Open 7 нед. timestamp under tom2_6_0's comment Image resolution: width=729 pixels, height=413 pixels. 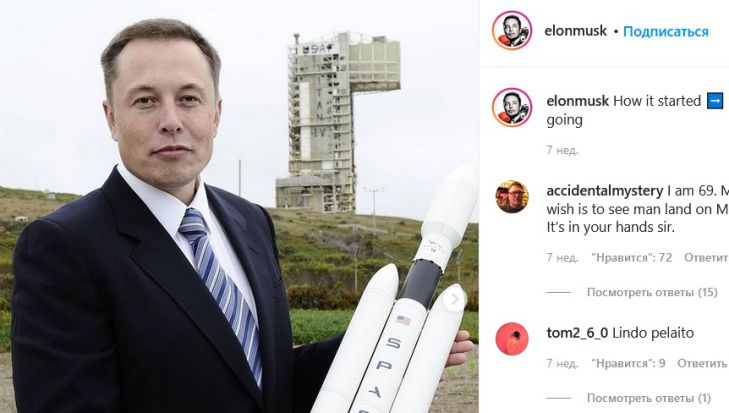pos(563,363)
